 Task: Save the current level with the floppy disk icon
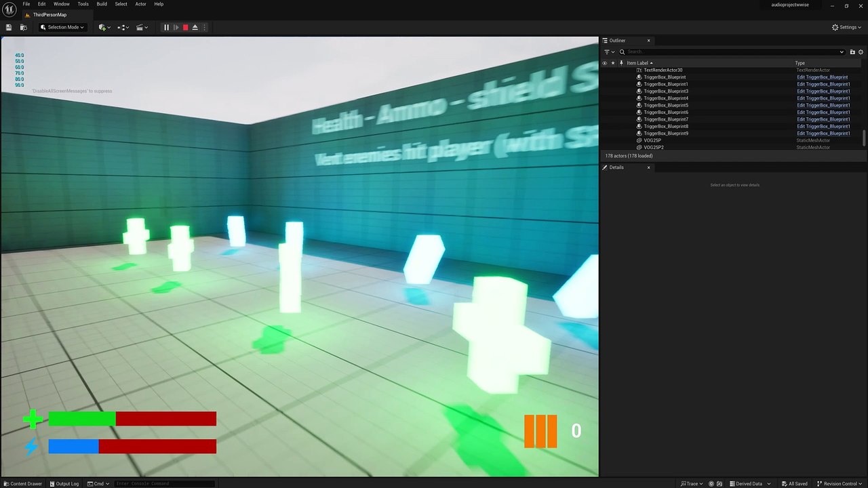9,27
